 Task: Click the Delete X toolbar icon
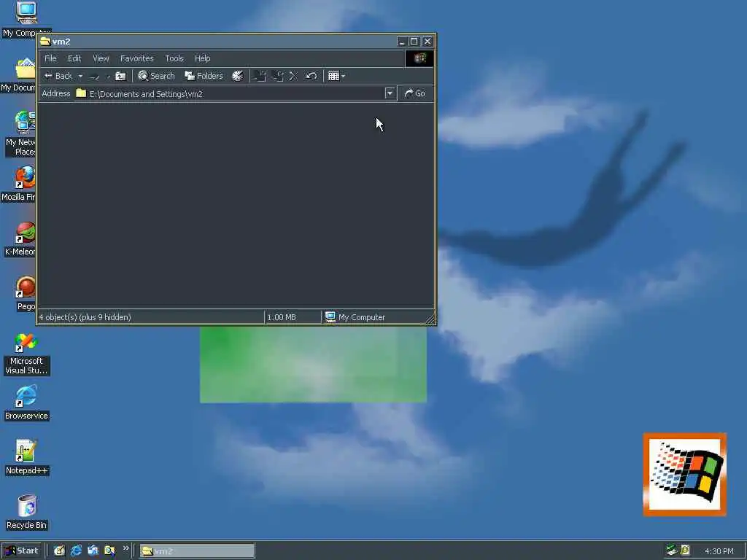(x=293, y=76)
